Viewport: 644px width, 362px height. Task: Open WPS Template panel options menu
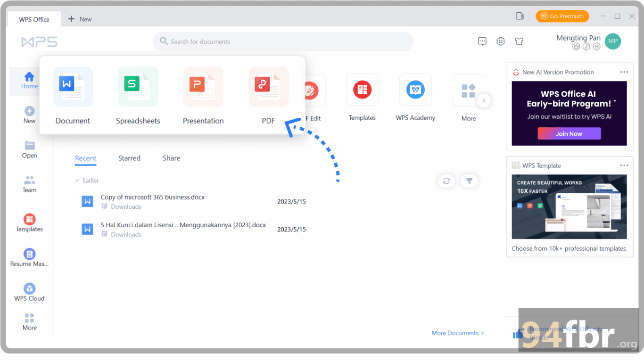pyautogui.click(x=624, y=165)
